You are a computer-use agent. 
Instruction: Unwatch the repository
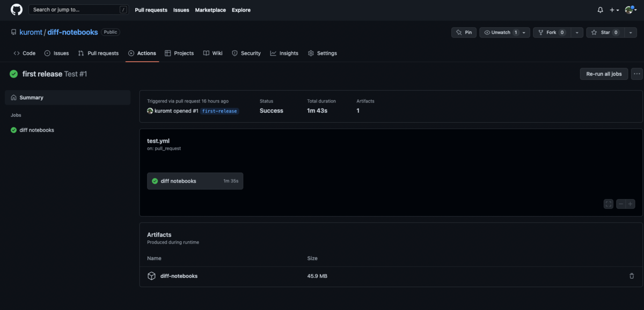click(x=500, y=32)
